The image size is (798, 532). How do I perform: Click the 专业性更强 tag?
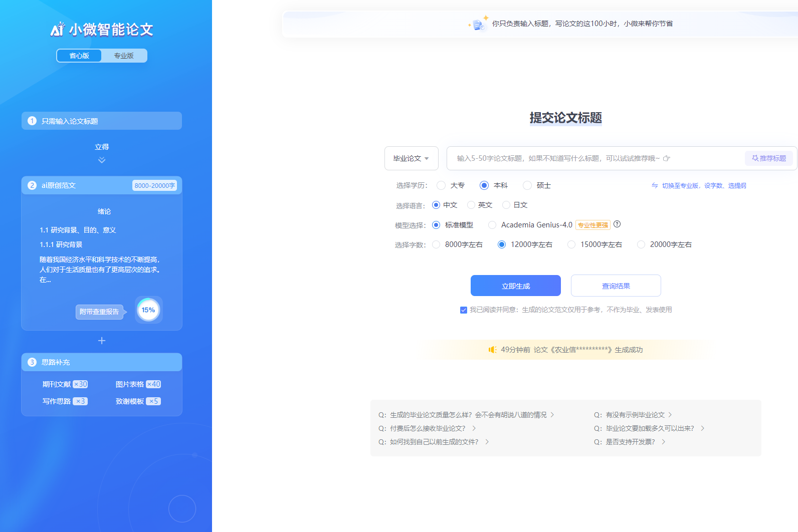(x=593, y=225)
